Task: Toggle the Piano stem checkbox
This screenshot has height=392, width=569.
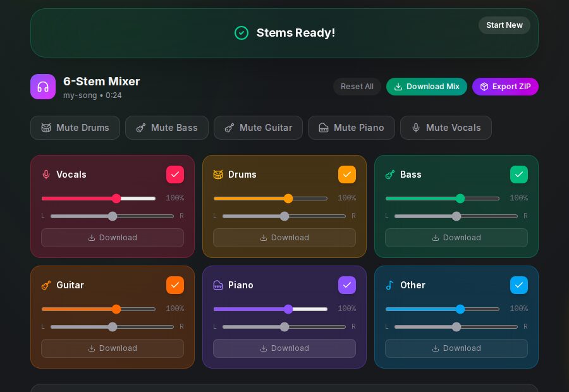Action: tap(347, 285)
